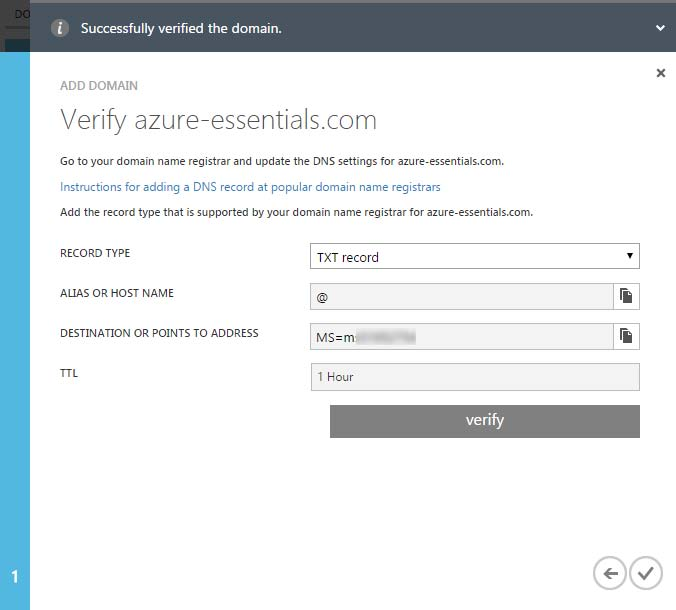Expand the notification bar with the chevron
The width and height of the screenshot is (676, 610).
660,29
